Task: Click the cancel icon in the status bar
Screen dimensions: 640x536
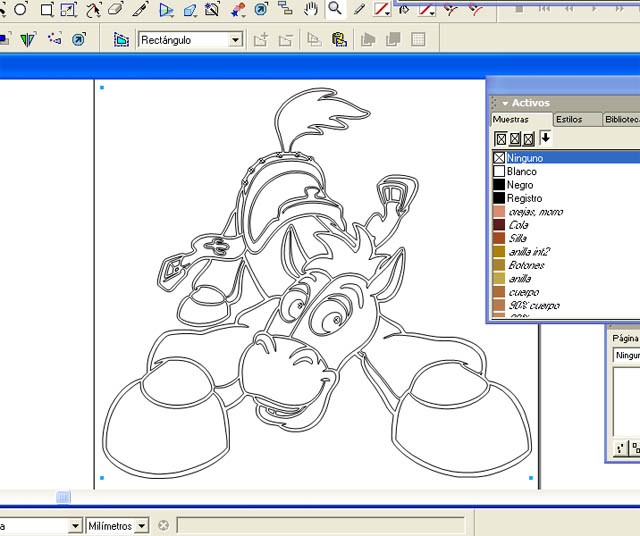Action: 163,525
